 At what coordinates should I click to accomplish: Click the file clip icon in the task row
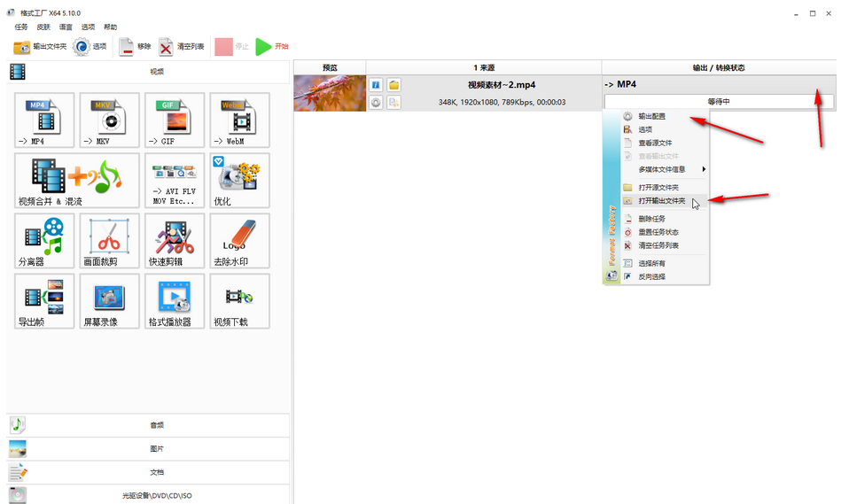(393, 103)
